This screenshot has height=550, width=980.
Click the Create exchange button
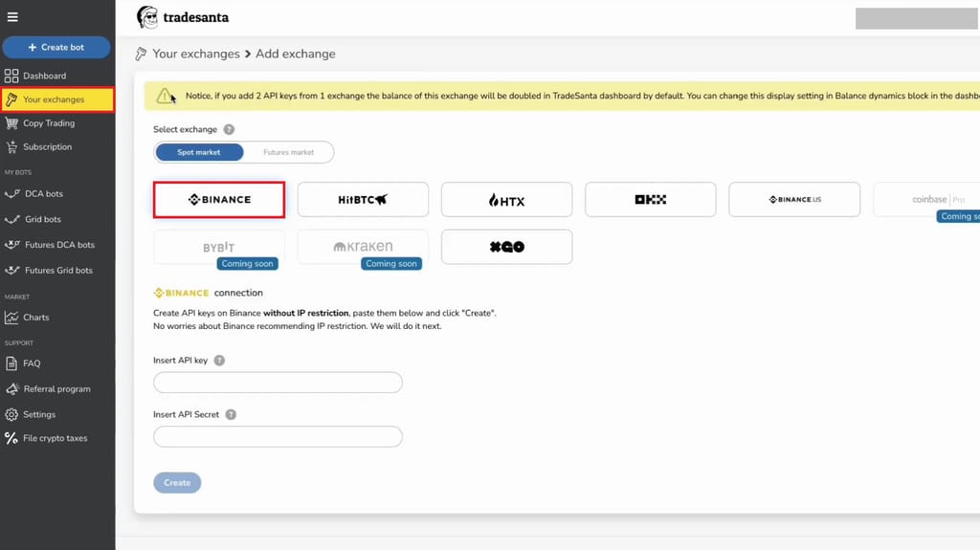177,482
